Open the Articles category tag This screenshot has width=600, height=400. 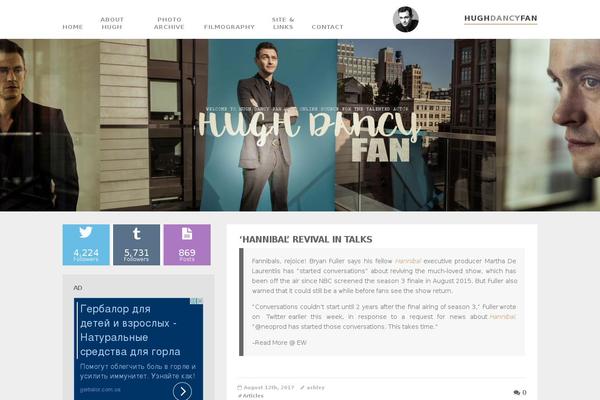pyautogui.click(x=251, y=396)
